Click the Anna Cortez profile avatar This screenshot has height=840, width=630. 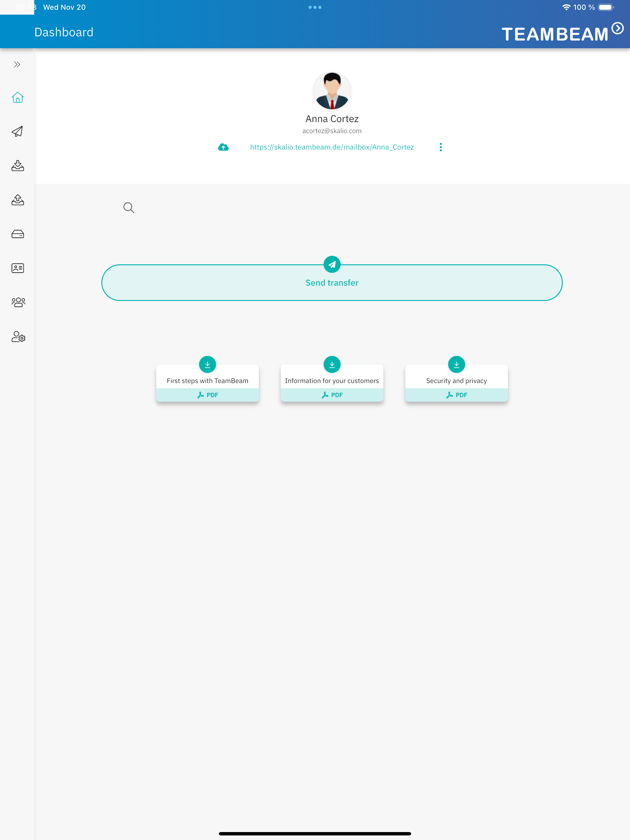[x=332, y=91]
